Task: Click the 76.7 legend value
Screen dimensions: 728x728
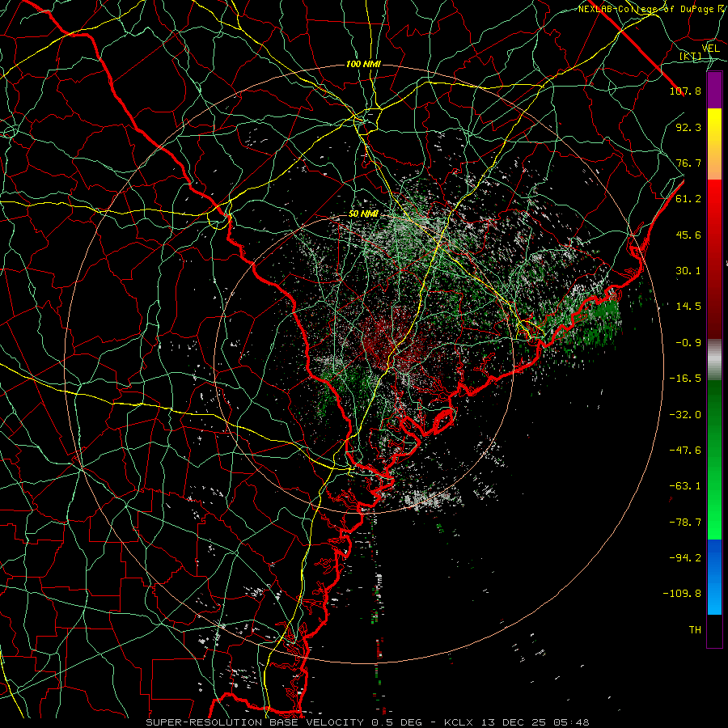Action: [688, 163]
